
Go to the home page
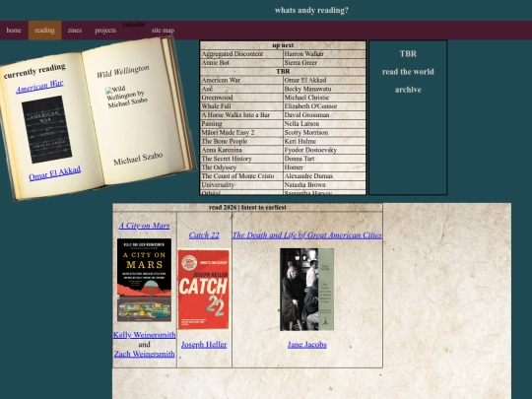14,31
